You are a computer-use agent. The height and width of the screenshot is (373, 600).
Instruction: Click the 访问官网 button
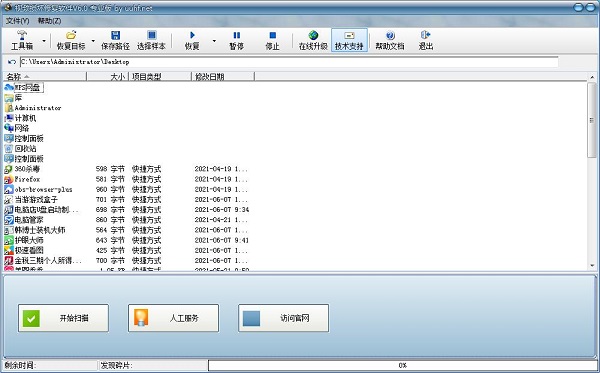tap(284, 318)
